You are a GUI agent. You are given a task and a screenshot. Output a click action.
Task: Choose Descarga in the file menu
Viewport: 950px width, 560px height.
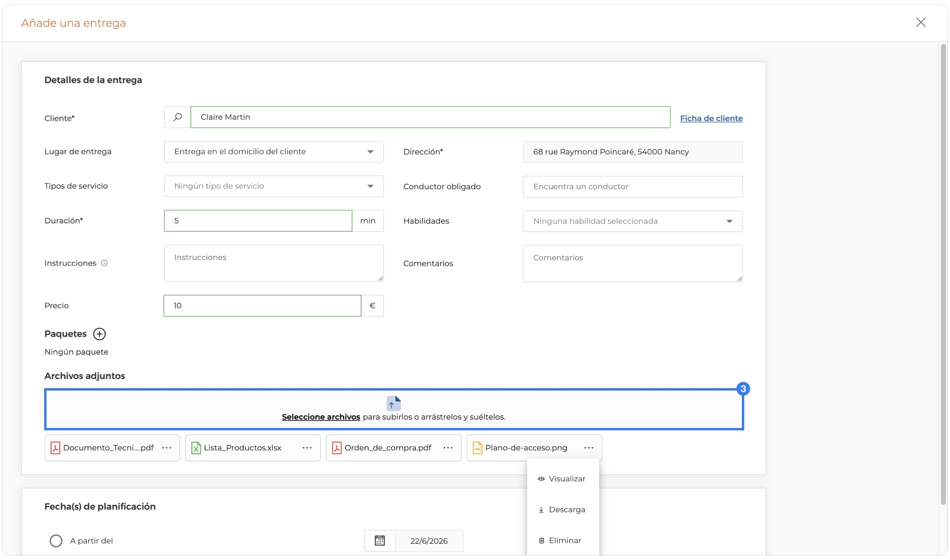point(563,510)
